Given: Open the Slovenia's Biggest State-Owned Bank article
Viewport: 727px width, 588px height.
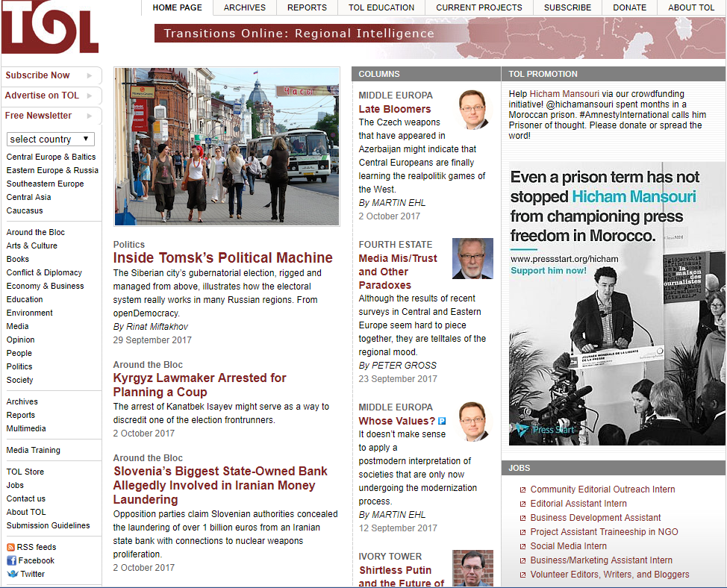Looking at the screenshot, I should 220,486.
